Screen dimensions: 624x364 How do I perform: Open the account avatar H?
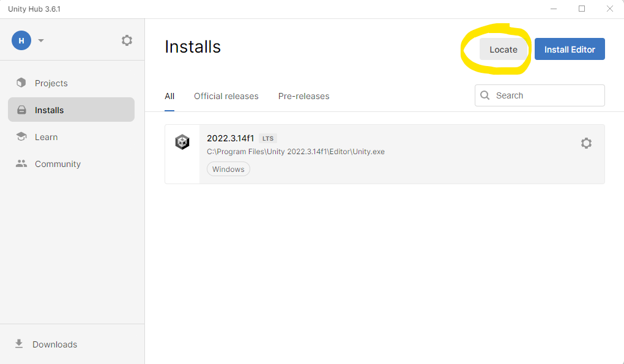(x=21, y=40)
